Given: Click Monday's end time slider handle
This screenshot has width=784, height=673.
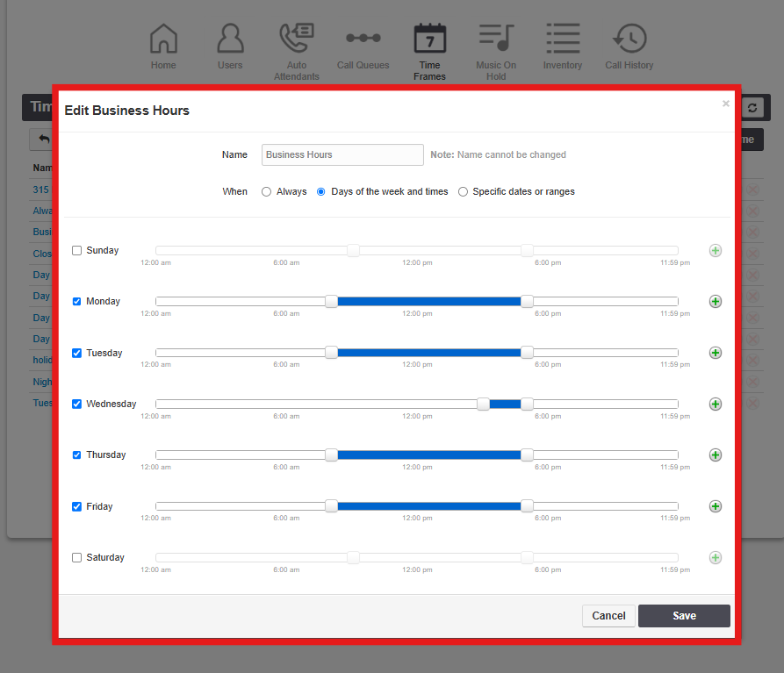Looking at the screenshot, I should 527,301.
